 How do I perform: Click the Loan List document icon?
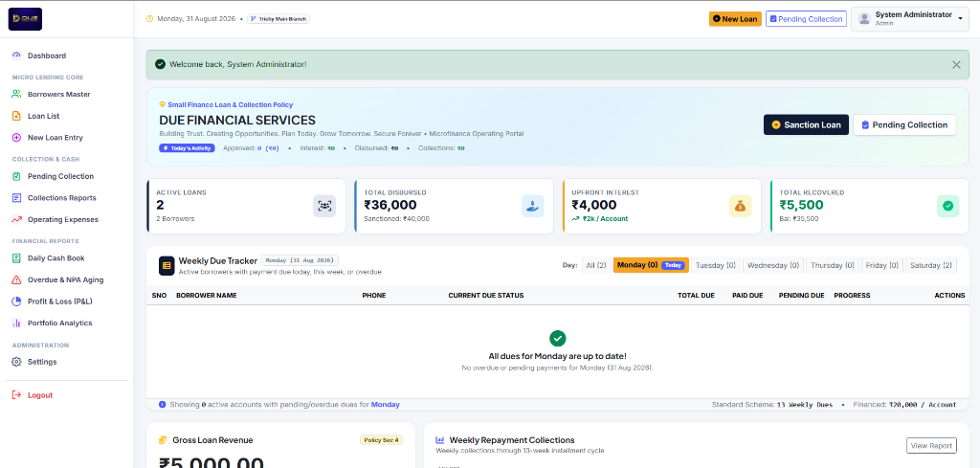16,116
